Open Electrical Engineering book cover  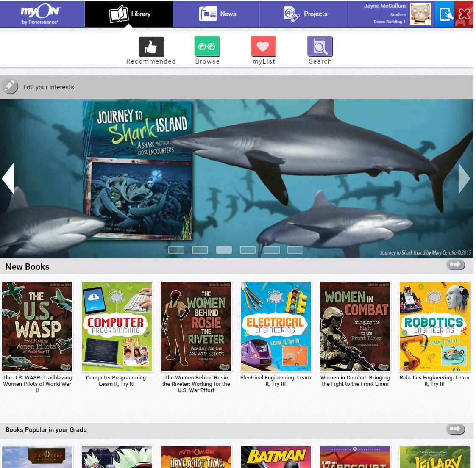click(276, 327)
